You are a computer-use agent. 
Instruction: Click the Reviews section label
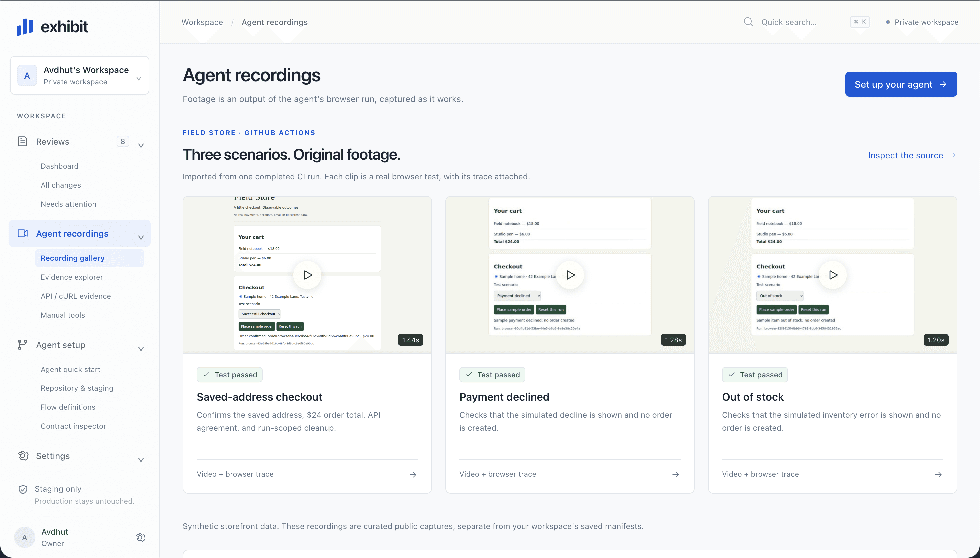tap(52, 142)
